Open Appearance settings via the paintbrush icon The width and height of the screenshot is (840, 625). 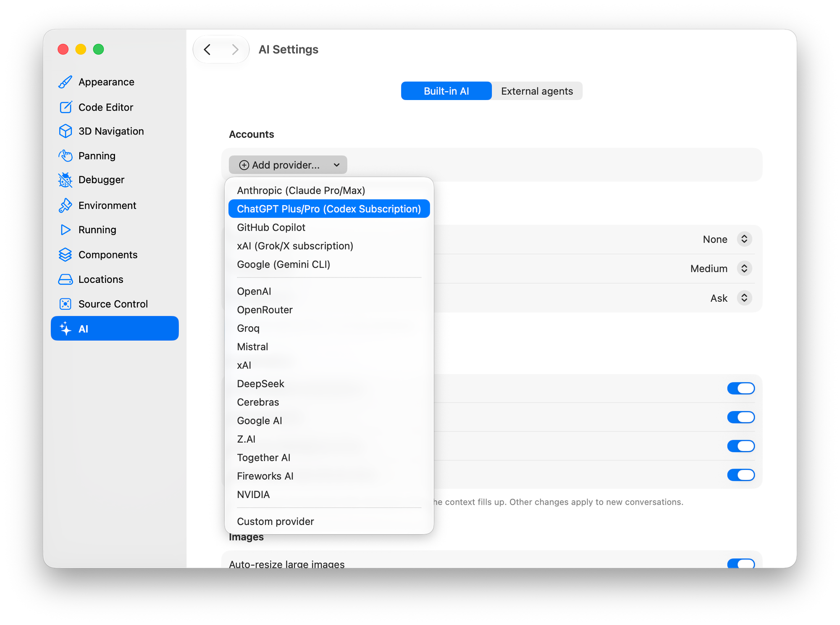pyautogui.click(x=65, y=82)
